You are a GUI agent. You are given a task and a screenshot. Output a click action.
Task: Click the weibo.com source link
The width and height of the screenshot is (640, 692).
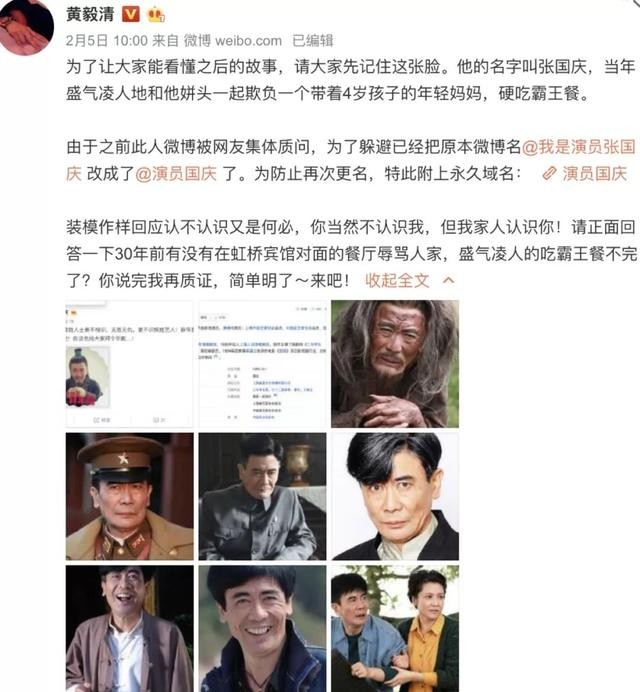click(248, 41)
